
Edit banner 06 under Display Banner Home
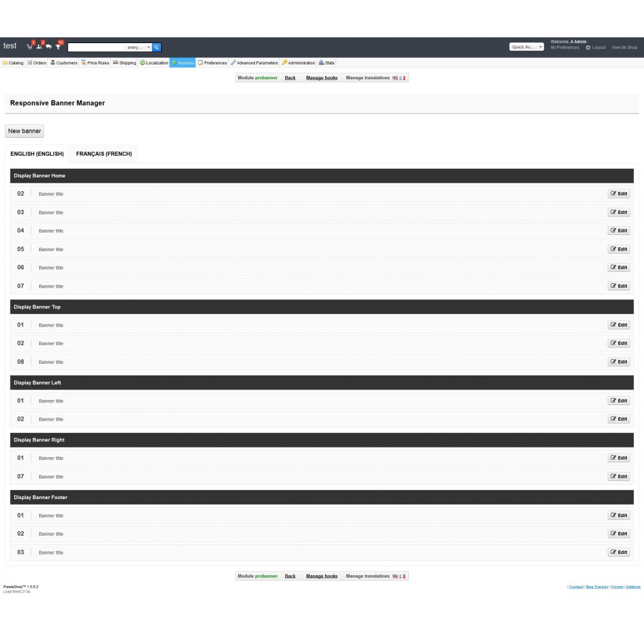618,267
